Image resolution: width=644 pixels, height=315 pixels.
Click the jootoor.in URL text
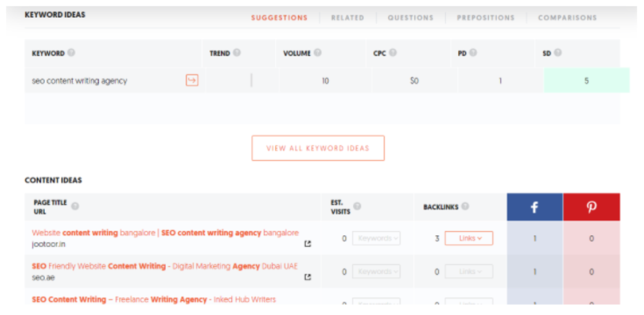click(48, 244)
